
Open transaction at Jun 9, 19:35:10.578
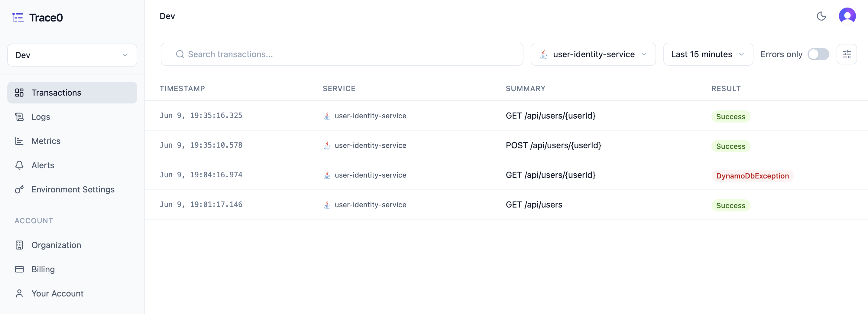pos(507,146)
